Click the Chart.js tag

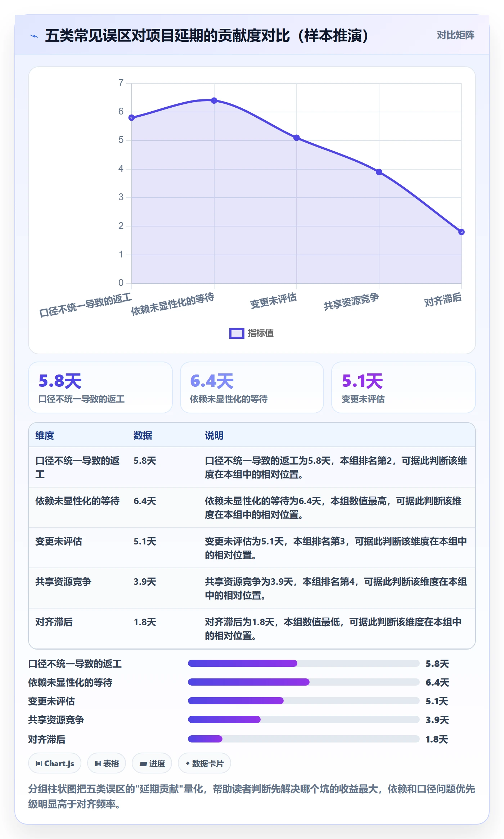tap(55, 763)
